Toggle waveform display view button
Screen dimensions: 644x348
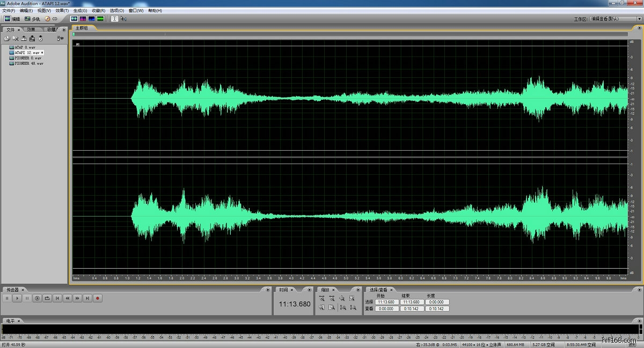point(74,19)
